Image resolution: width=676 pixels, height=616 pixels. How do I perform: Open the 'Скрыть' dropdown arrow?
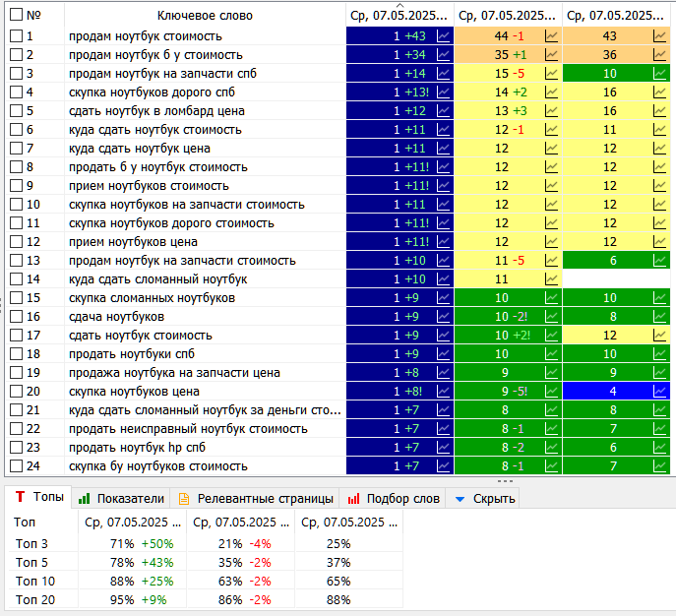click(460, 499)
